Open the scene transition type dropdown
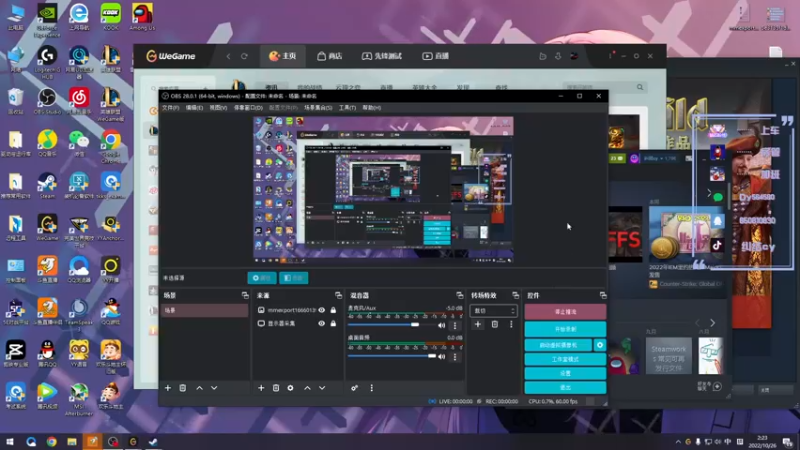 coord(493,311)
